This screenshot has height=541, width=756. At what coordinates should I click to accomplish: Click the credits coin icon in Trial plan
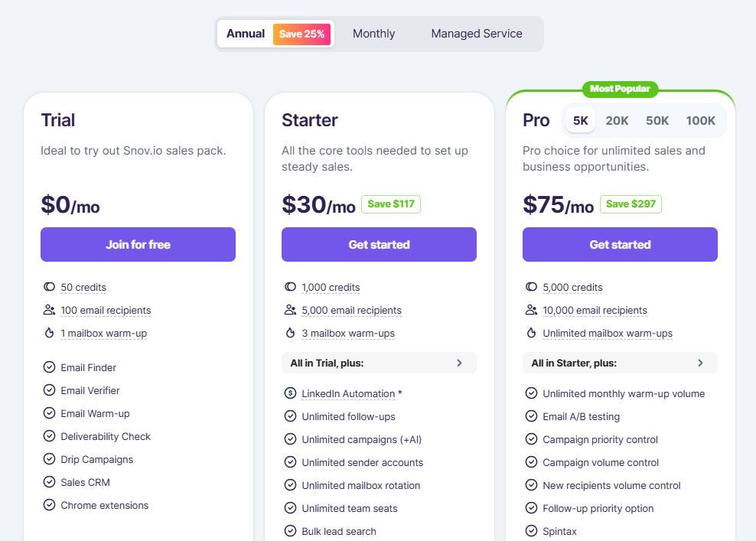50,288
